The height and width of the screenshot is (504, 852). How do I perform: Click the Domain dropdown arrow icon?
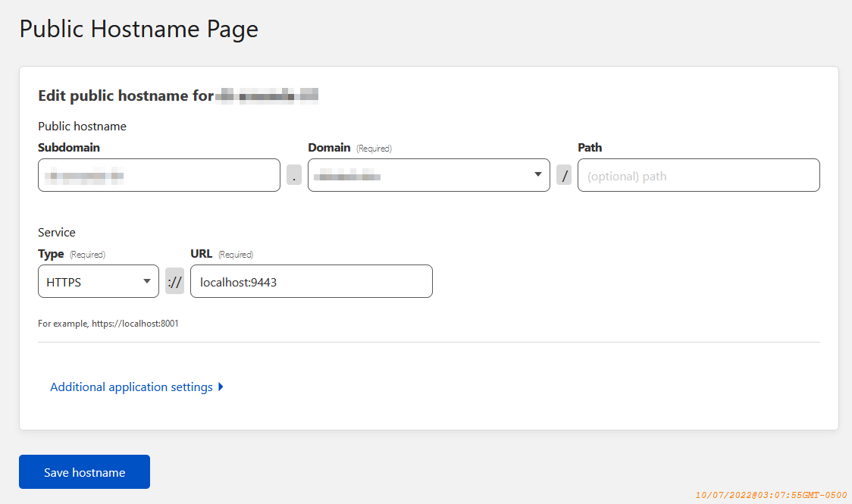coord(537,174)
